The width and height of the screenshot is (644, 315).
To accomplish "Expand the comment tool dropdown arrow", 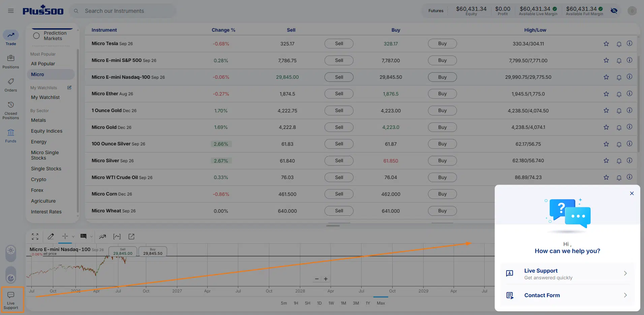I will [x=91, y=237].
